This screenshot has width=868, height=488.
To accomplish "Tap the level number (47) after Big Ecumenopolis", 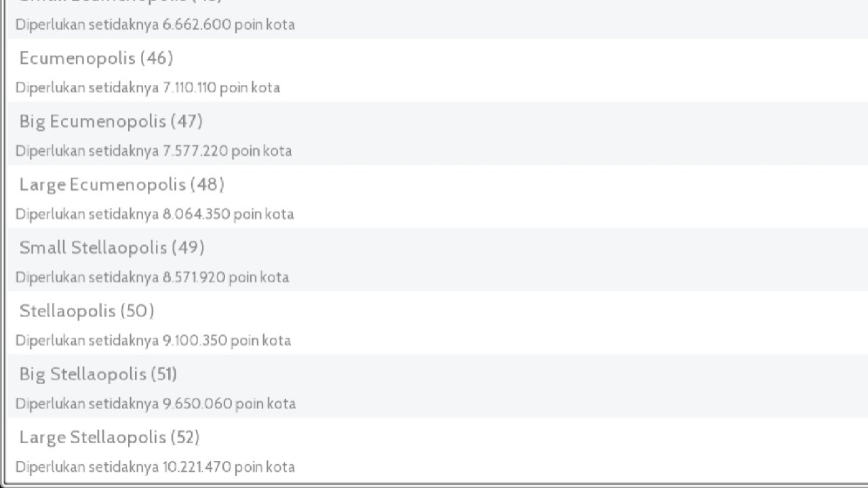I will click(186, 121).
